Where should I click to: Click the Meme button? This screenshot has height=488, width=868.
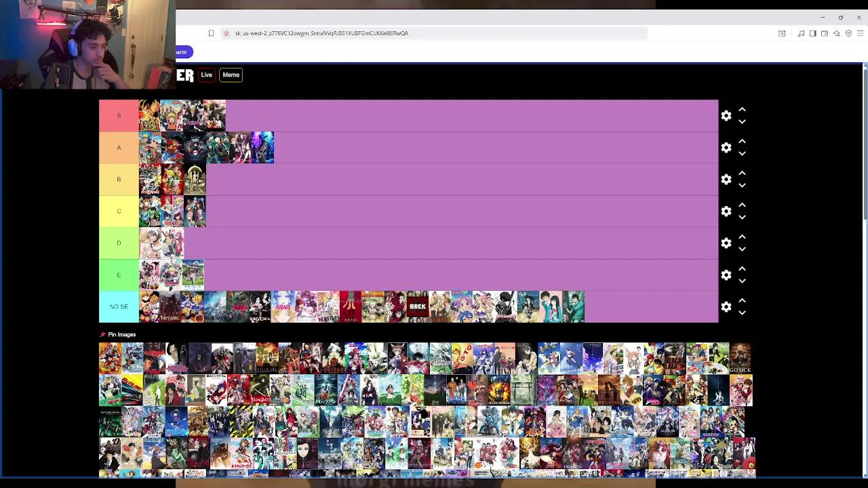231,75
